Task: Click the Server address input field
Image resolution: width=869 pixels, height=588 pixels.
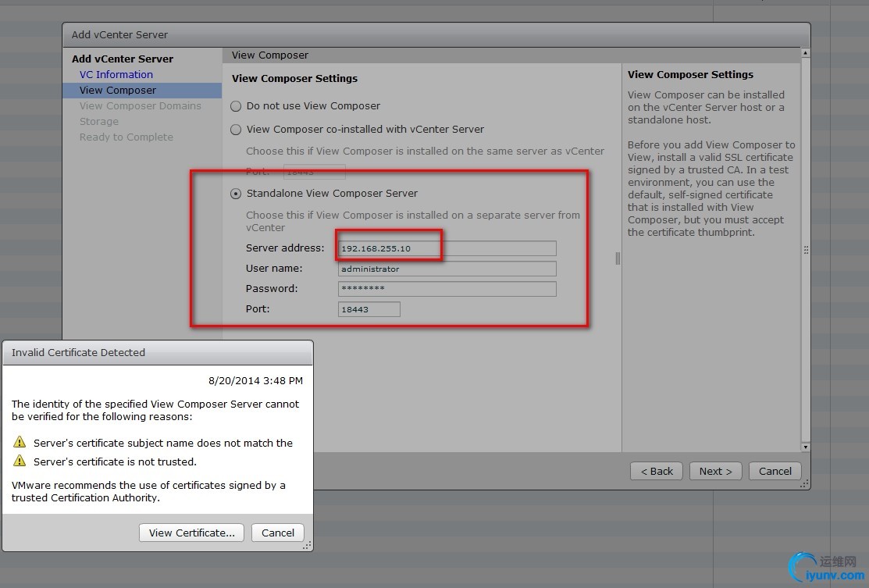Action: 447,248
